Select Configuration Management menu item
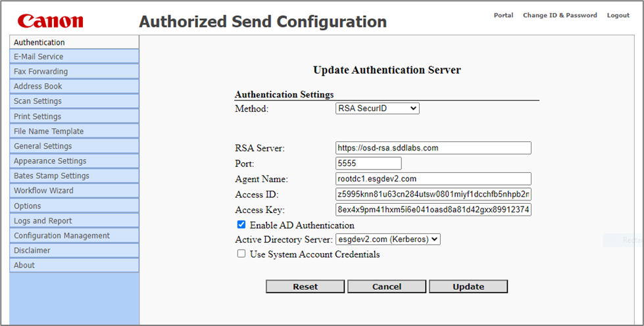 coord(74,235)
